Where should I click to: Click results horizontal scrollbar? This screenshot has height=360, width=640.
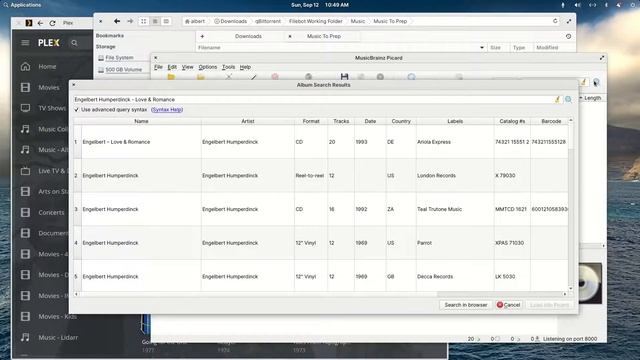pyautogui.click(x=321, y=294)
